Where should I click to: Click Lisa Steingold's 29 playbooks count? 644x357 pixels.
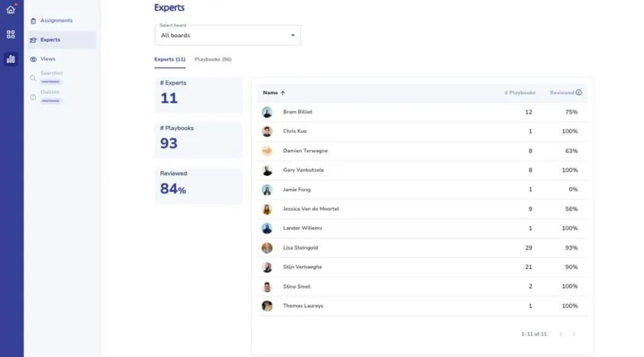[x=528, y=248]
